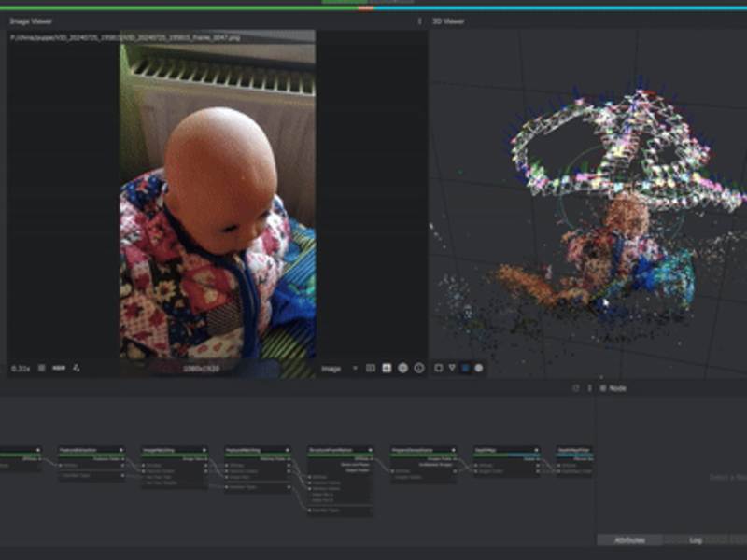Click the green progress bar at the top
The height and width of the screenshot is (560, 747).
178,8
